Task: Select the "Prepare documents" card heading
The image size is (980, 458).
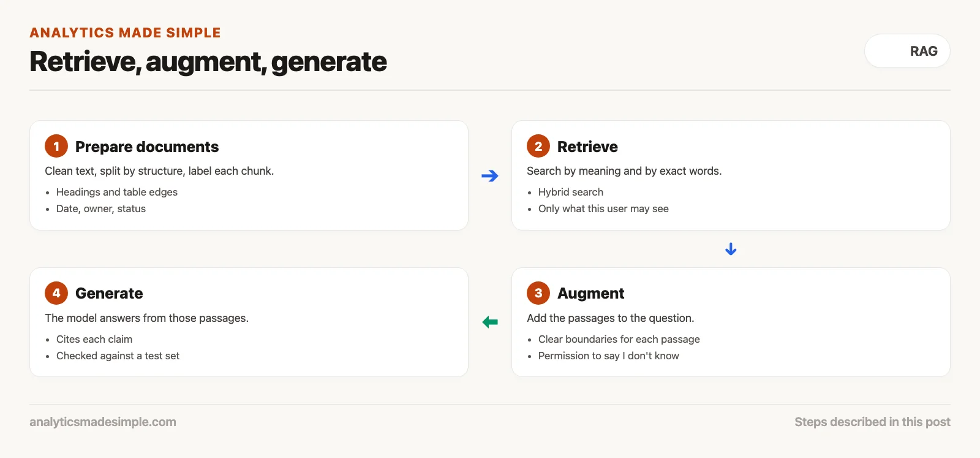Action: (x=147, y=147)
